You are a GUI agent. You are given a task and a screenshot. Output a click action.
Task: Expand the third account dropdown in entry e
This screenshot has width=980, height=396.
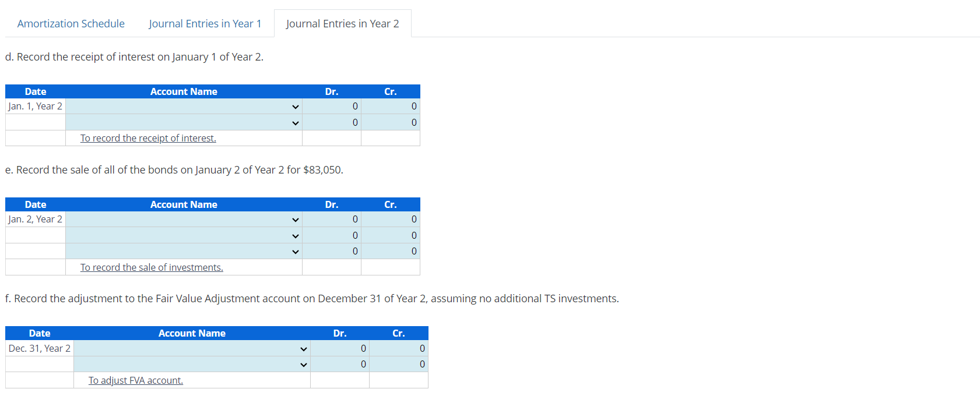(296, 251)
